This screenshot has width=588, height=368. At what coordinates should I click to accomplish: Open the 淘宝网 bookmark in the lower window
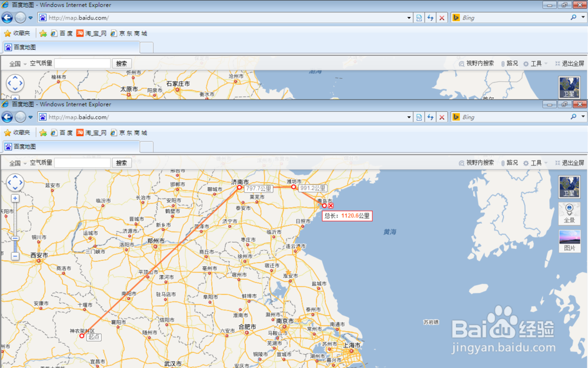92,133
